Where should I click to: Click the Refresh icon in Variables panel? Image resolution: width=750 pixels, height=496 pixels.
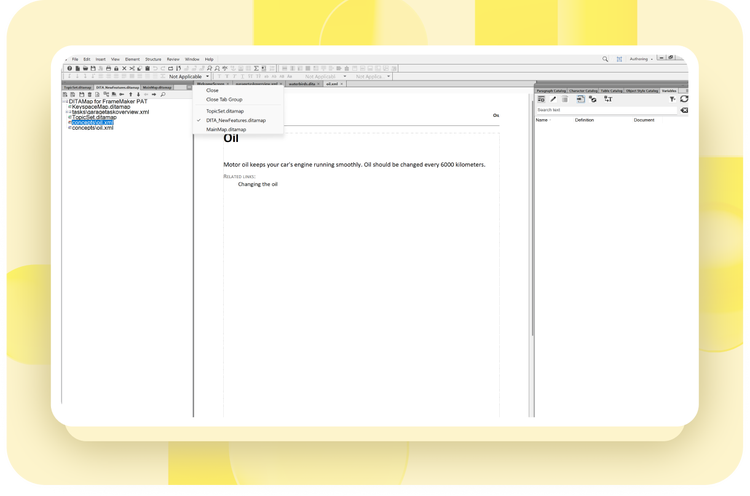[x=684, y=99]
